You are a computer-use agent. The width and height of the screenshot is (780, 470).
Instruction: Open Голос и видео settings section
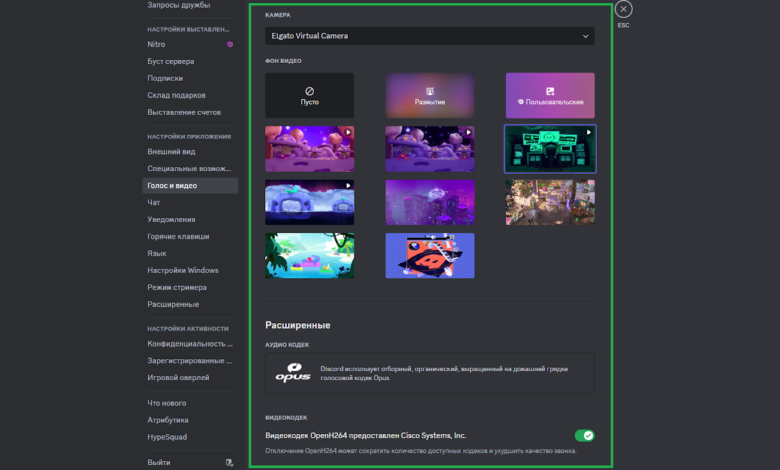coord(173,185)
